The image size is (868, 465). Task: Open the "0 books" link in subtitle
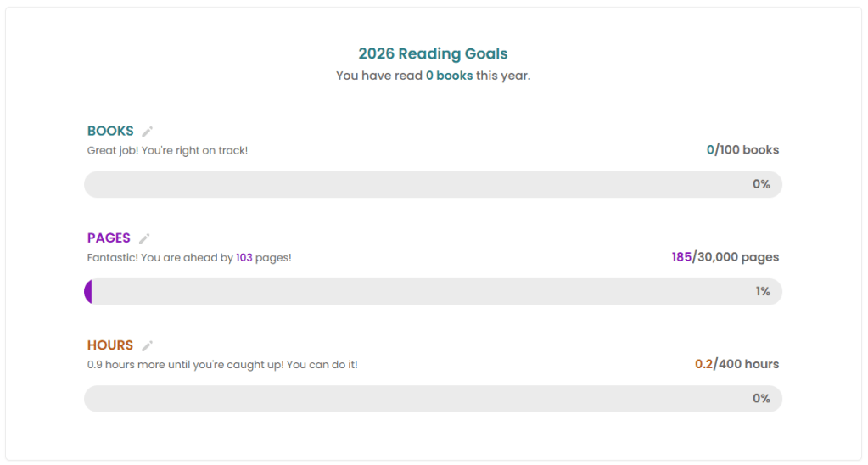click(449, 76)
